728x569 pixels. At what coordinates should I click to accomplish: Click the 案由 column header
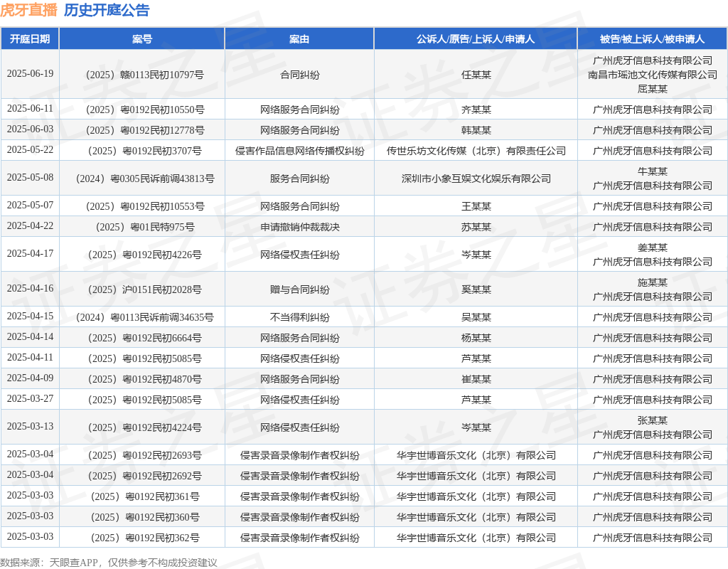[299, 39]
